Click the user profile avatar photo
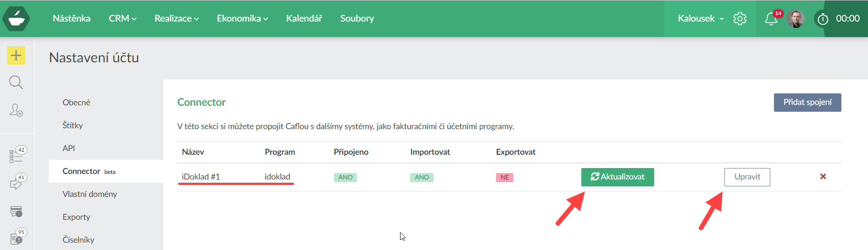 pyautogui.click(x=796, y=19)
